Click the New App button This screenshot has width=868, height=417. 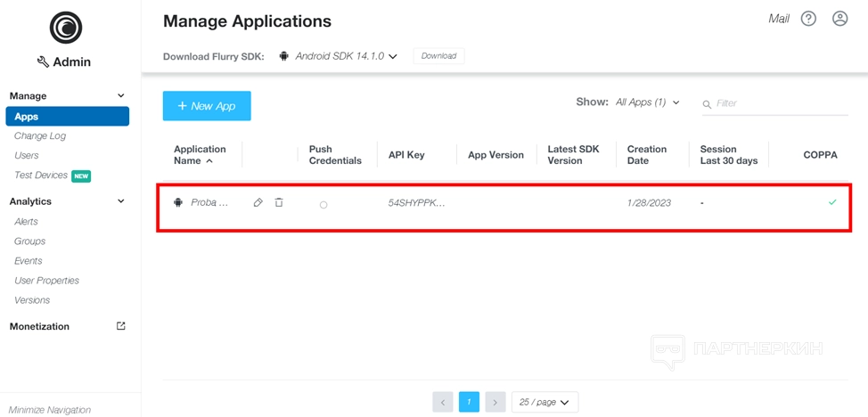(207, 106)
